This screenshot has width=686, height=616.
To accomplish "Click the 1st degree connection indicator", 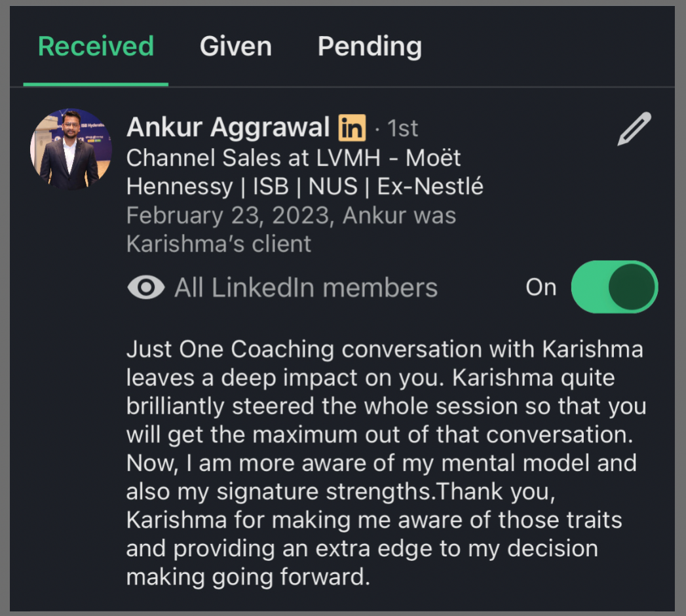I will coord(402,128).
